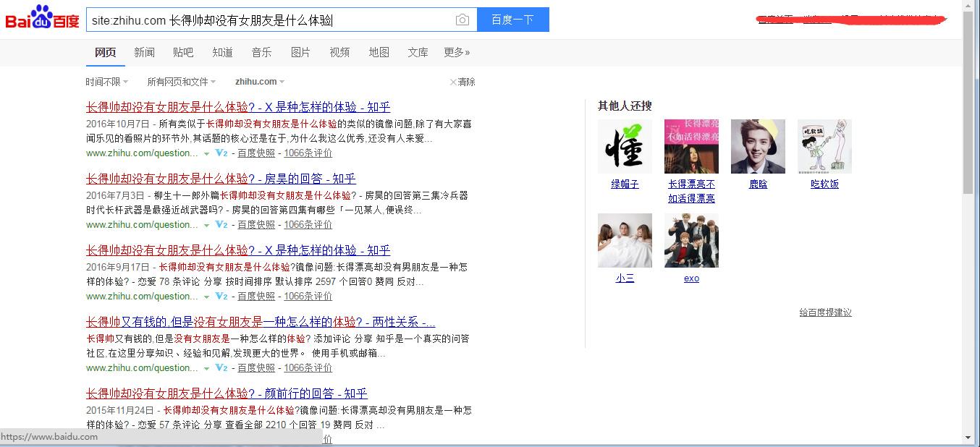Viewport: 980px width, 447px height.
Task: Open result 长得帅又有钱的 两性关系
Action: pyautogui.click(x=261, y=322)
